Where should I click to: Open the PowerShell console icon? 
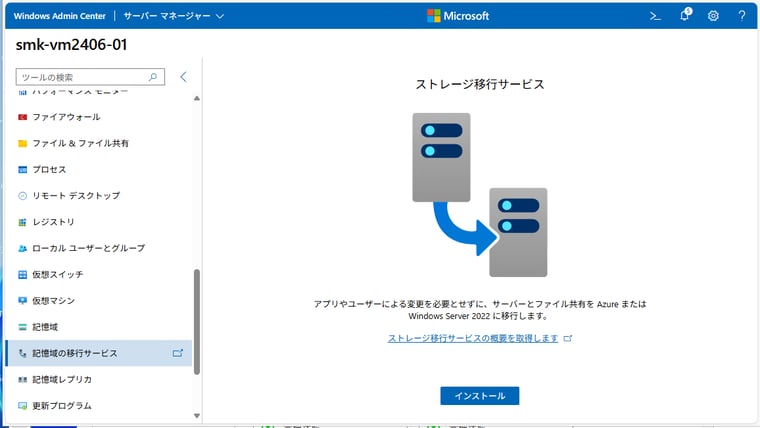(656, 16)
